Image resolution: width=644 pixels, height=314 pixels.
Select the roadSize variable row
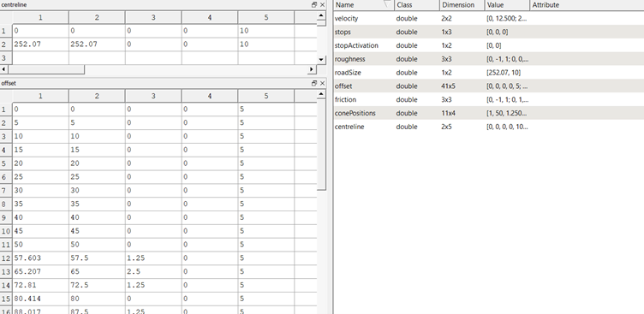point(489,73)
